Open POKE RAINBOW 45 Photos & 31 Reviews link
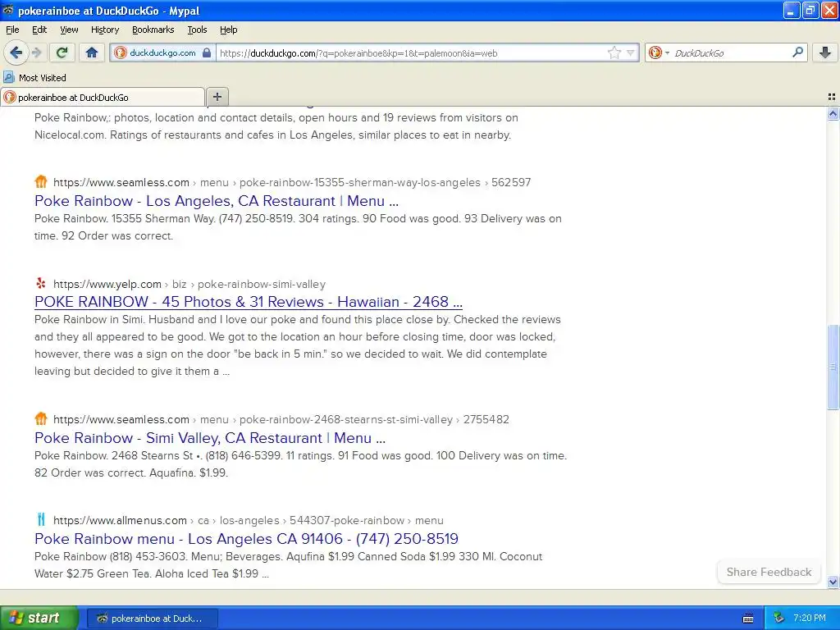The height and width of the screenshot is (630, 840). click(x=249, y=302)
